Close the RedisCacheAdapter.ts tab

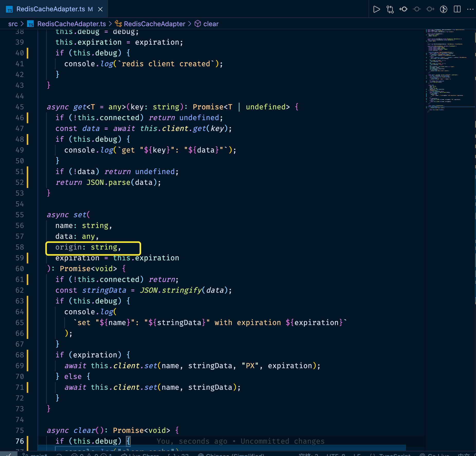point(100,9)
